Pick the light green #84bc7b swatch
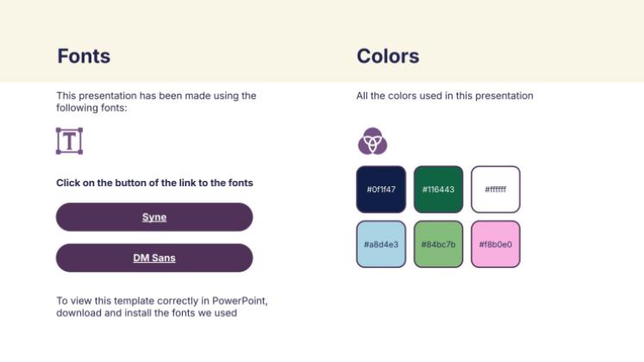 (438, 244)
